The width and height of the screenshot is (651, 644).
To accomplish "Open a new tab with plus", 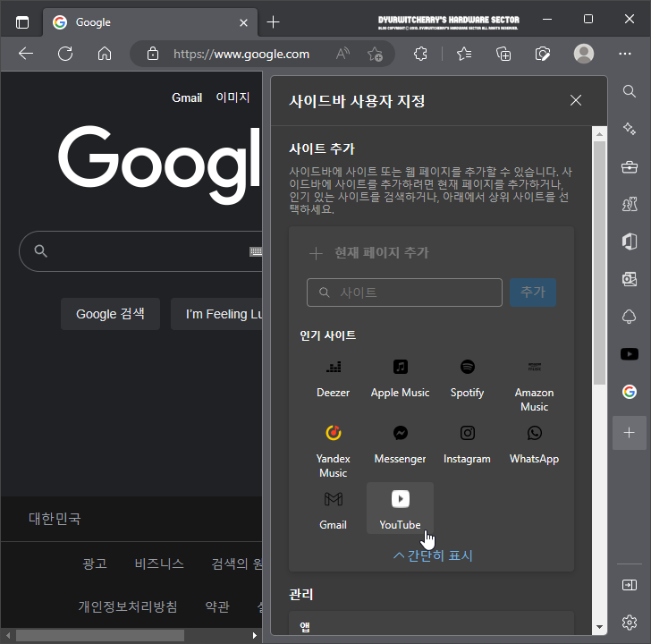I will coord(273,22).
